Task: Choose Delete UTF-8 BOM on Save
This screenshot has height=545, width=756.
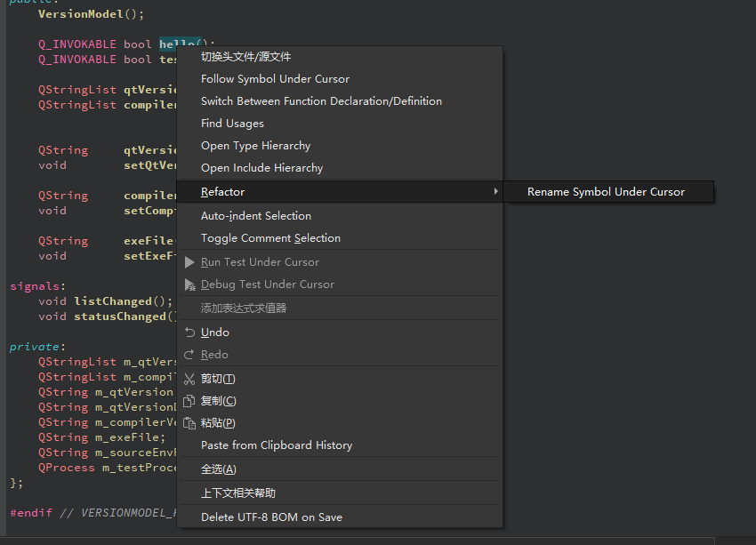Action: pyautogui.click(x=340, y=517)
